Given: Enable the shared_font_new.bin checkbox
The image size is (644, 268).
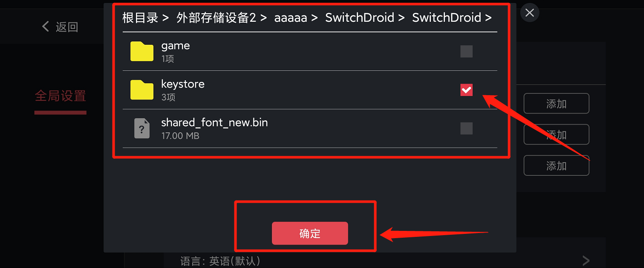Looking at the screenshot, I should [467, 128].
